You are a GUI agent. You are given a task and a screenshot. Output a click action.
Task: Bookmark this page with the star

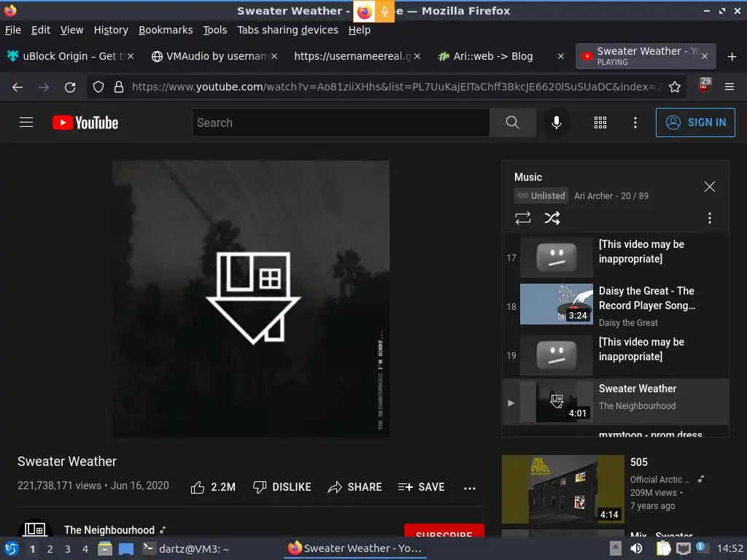click(675, 87)
